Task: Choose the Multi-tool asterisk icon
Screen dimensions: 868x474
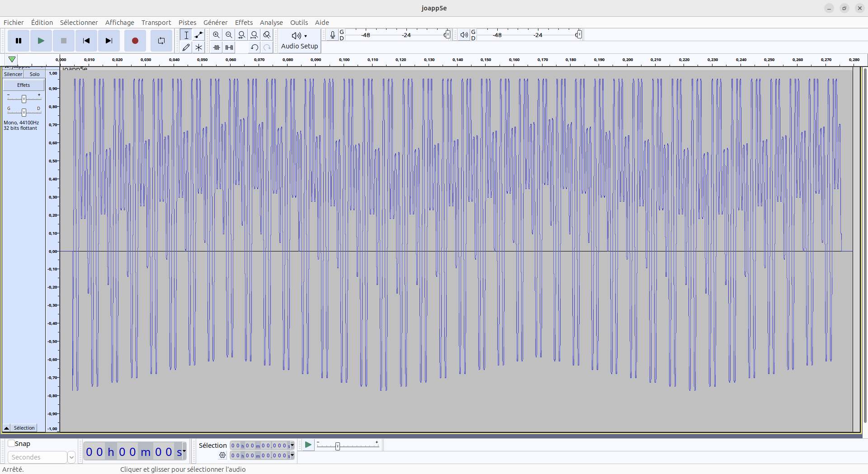Action: (x=198, y=47)
